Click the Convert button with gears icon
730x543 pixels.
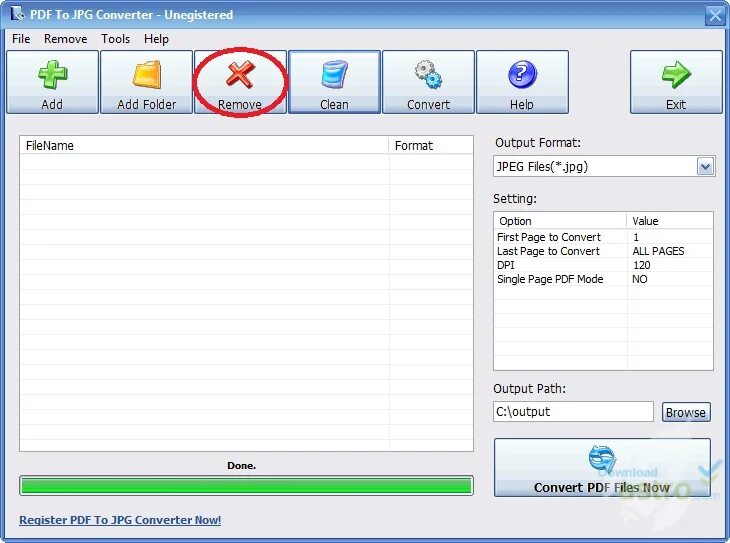[x=428, y=82]
